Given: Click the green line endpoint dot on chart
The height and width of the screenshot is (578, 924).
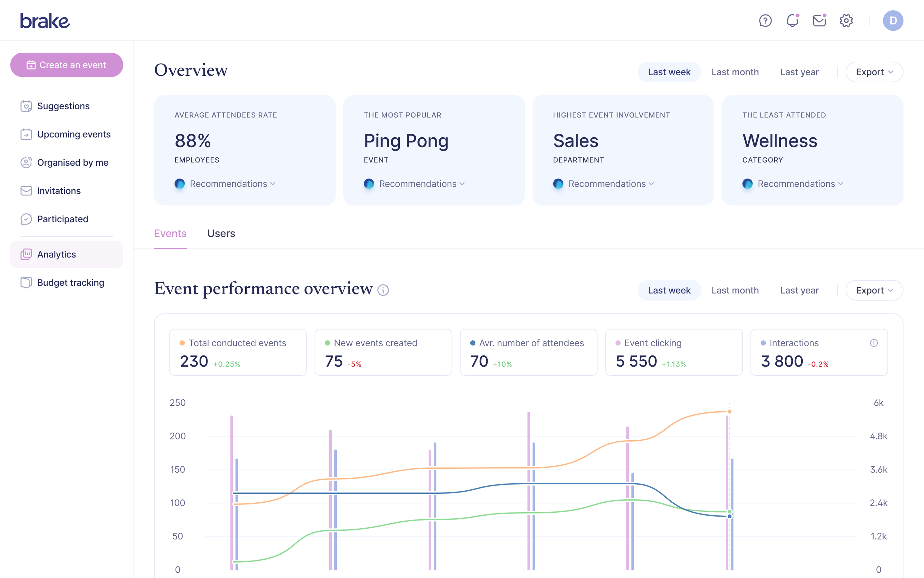Looking at the screenshot, I should pos(729,511).
